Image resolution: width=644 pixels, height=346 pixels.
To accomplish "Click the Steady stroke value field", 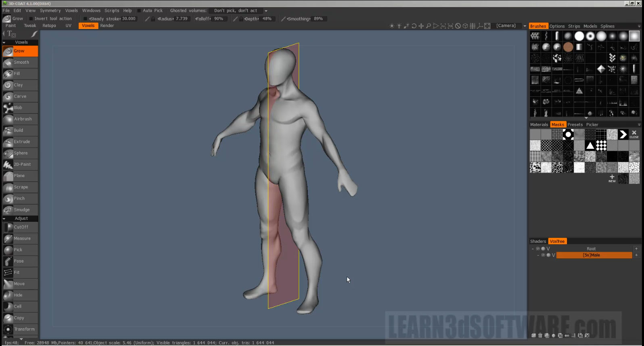I will 129,19.
